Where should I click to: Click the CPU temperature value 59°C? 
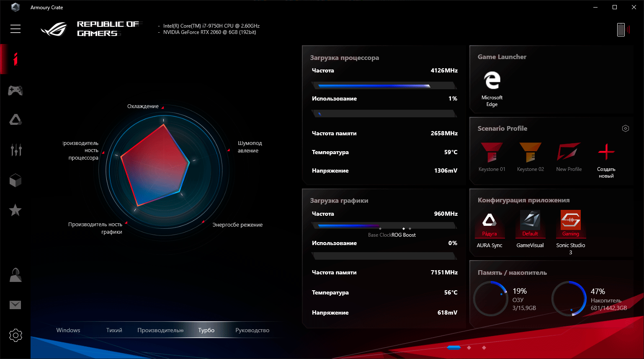451,152
